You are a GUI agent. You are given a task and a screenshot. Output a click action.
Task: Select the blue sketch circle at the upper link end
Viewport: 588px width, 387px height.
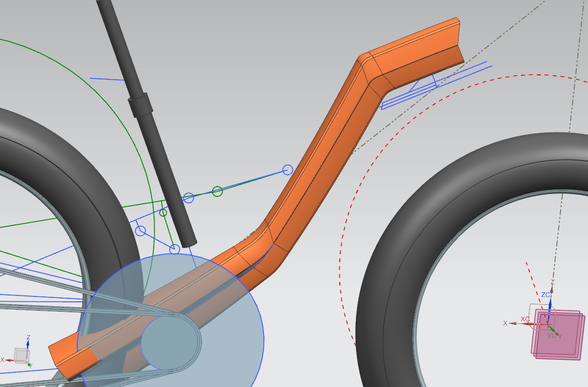coord(288,170)
